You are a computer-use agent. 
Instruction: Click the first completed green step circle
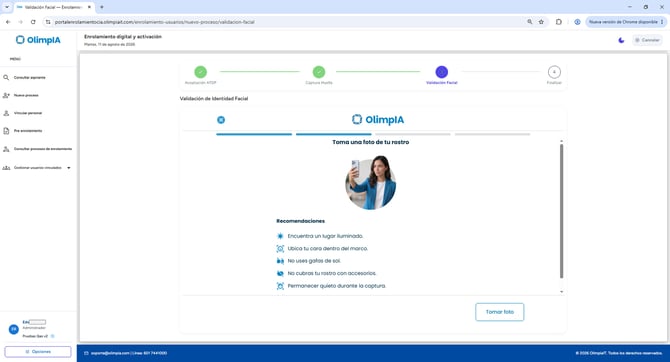200,72
